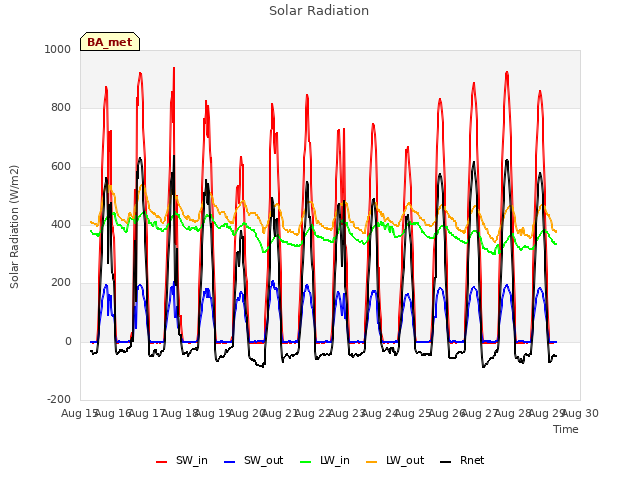640x480 pixels.
Task: Click the green LW_in legend swatch
Action: click(x=306, y=462)
